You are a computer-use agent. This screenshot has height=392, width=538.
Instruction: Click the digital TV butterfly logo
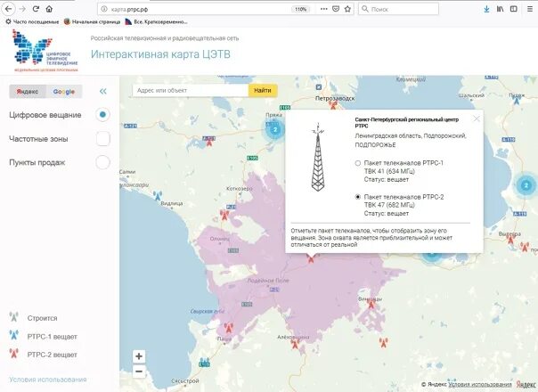45,51
